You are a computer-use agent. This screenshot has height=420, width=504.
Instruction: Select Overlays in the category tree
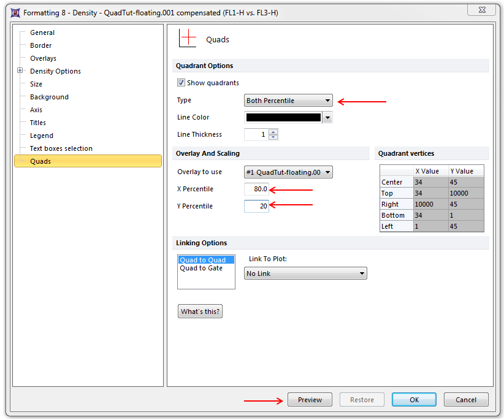43,58
